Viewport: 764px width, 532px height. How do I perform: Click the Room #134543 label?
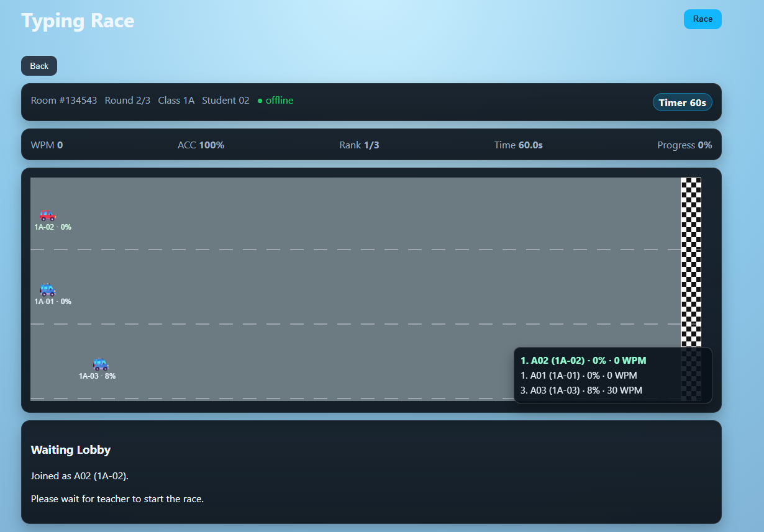pos(64,101)
